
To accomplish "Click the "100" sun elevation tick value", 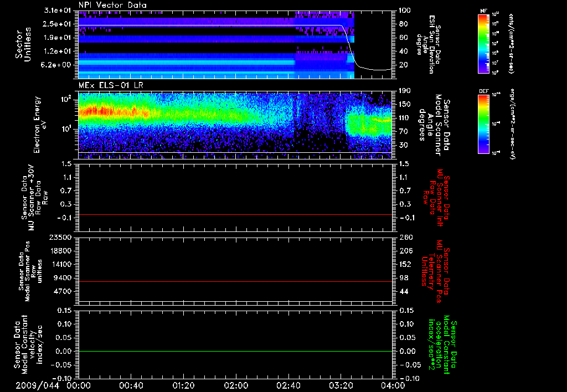I will (405, 11).
